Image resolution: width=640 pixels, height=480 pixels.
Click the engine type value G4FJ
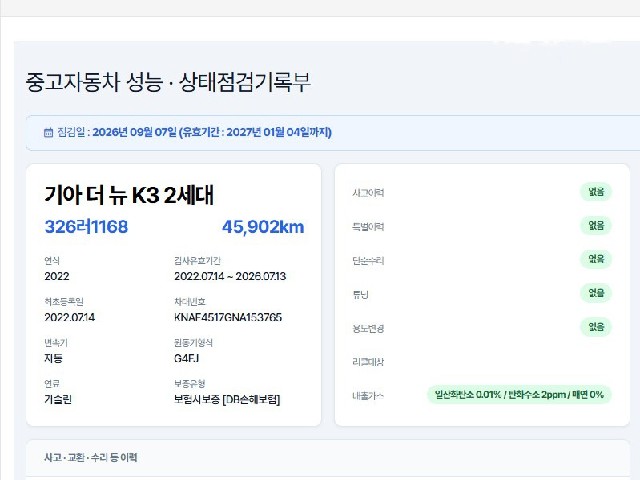click(187, 358)
